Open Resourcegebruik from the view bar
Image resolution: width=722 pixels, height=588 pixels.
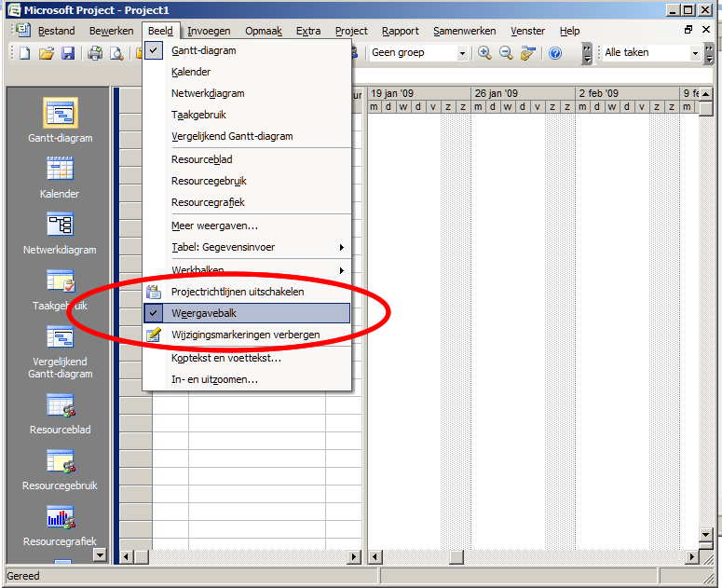pos(61,470)
